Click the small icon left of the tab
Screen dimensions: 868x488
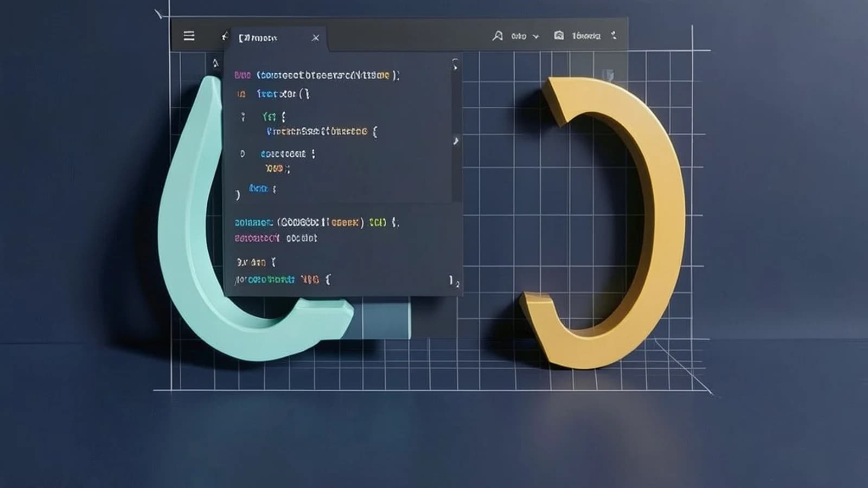[x=225, y=36]
